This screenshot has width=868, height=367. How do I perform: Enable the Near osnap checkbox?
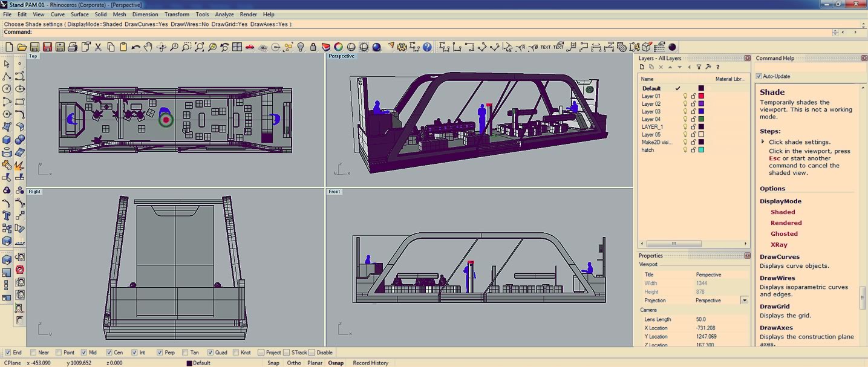33,352
